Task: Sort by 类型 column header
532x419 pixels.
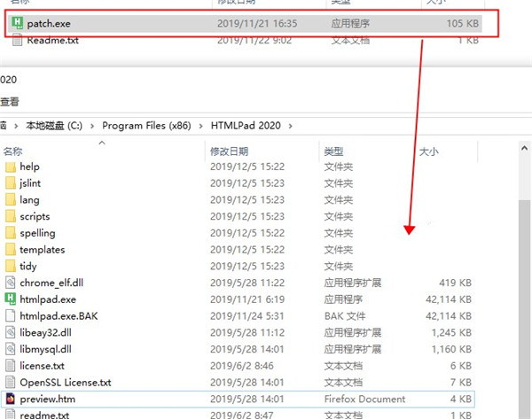Action: click(333, 151)
